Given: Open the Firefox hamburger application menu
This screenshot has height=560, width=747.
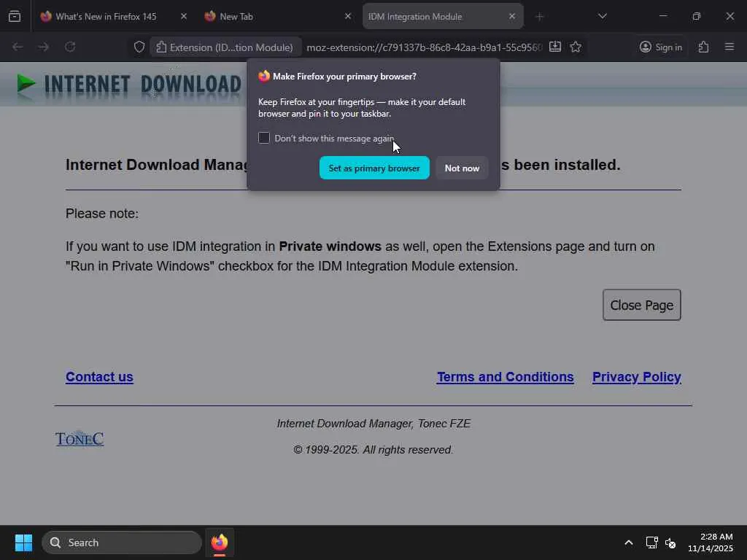Looking at the screenshot, I should pyautogui.click(x=729, y=47).
